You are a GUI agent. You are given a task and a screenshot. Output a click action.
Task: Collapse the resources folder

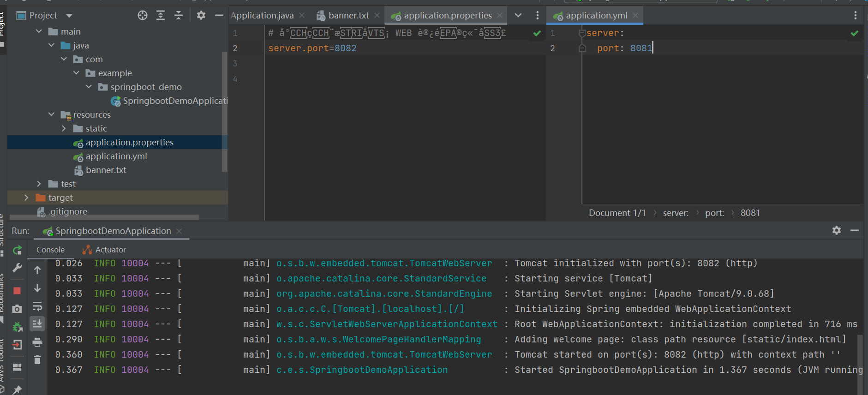(x=51, y=114)
